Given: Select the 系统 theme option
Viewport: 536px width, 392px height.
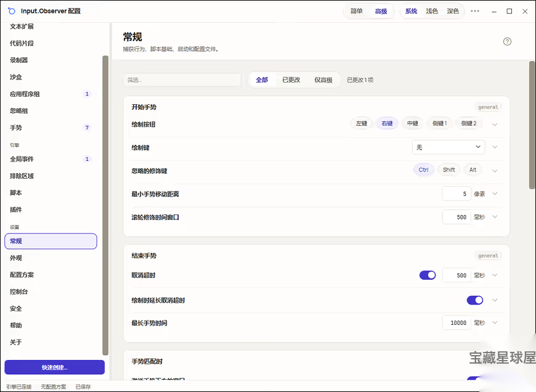Looking at the screenshot, I should 411,11.
